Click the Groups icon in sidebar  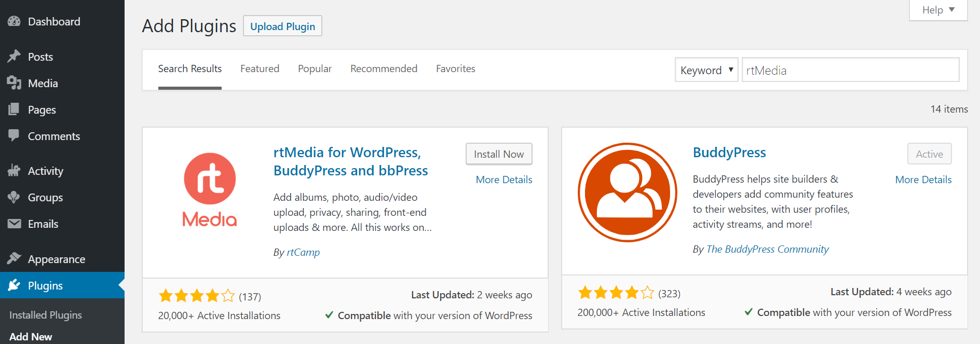coord(14,197)
